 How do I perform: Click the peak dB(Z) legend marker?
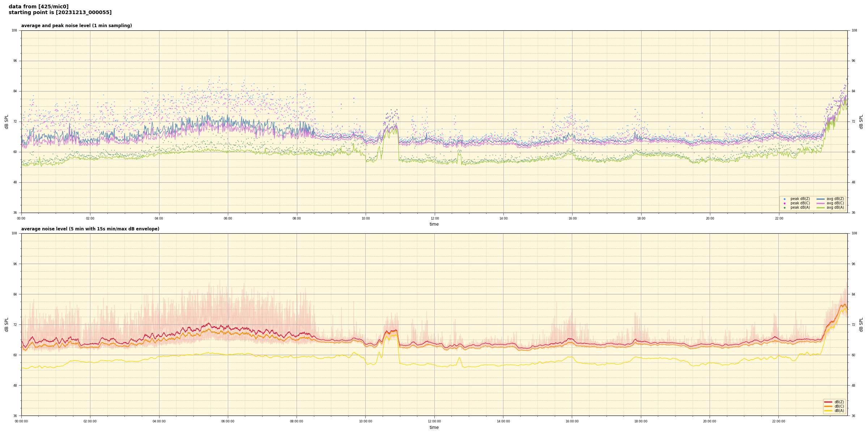pos(784,199)
